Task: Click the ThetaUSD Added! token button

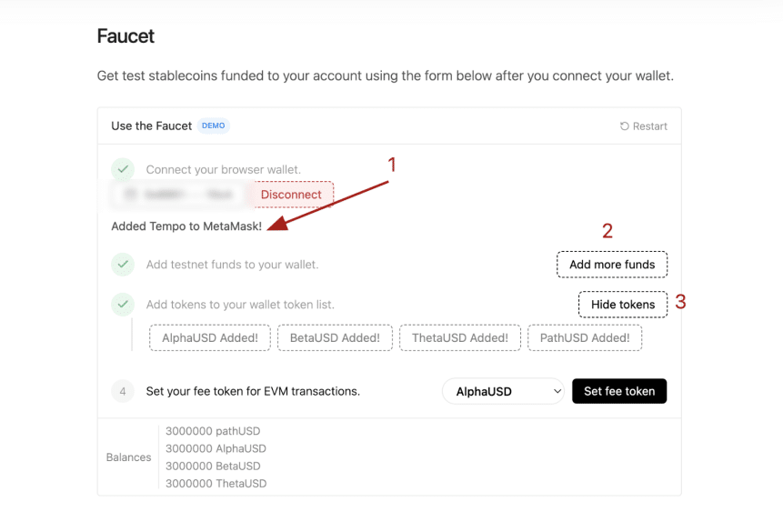Action: click(460, 337)
